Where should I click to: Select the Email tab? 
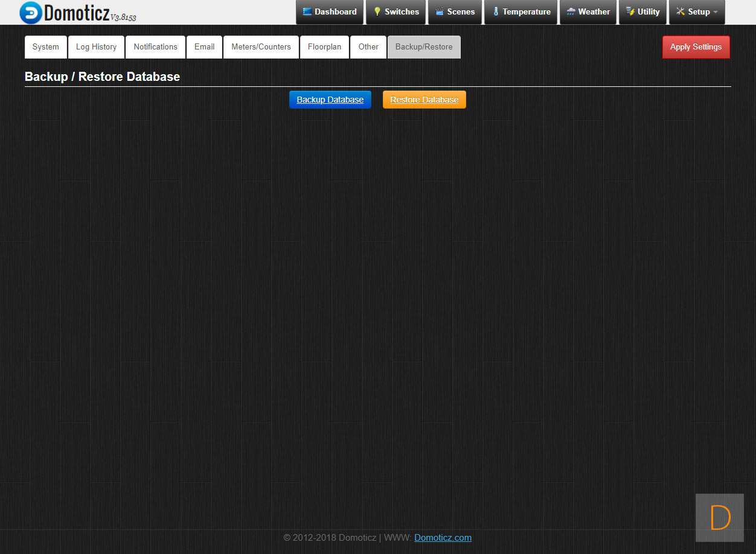point(204,47)
